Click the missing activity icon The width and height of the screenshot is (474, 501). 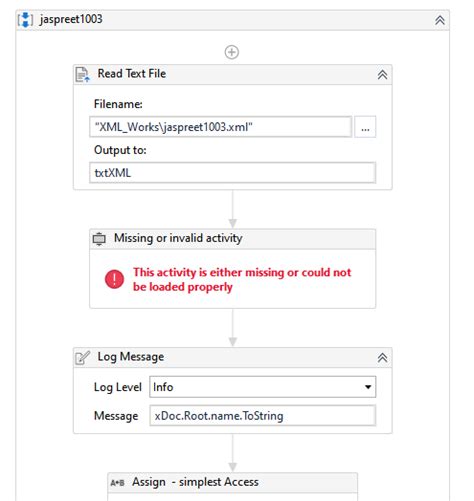pos(99,239)
